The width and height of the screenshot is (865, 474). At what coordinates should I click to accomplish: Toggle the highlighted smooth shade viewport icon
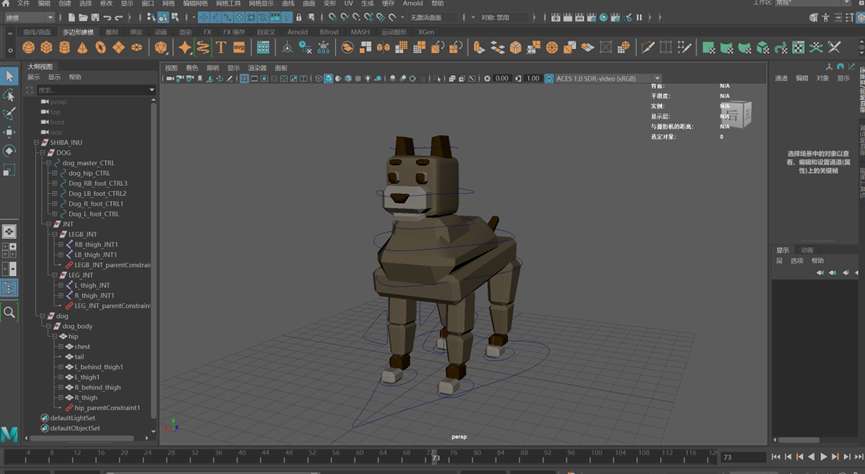tap(328, 78)
